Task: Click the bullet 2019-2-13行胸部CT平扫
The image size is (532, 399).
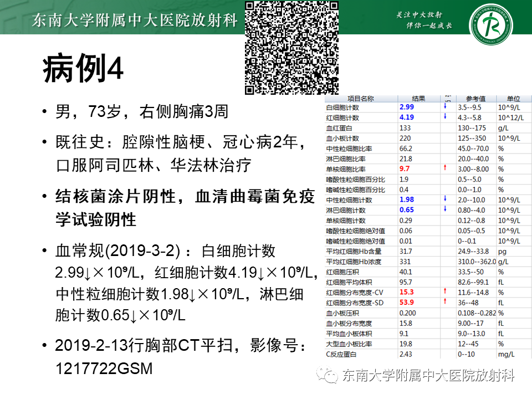Action: tap(180, 346)
